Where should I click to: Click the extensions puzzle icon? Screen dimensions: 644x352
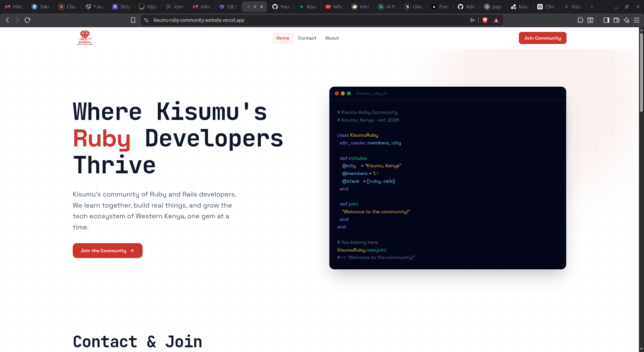pos(581,20)
